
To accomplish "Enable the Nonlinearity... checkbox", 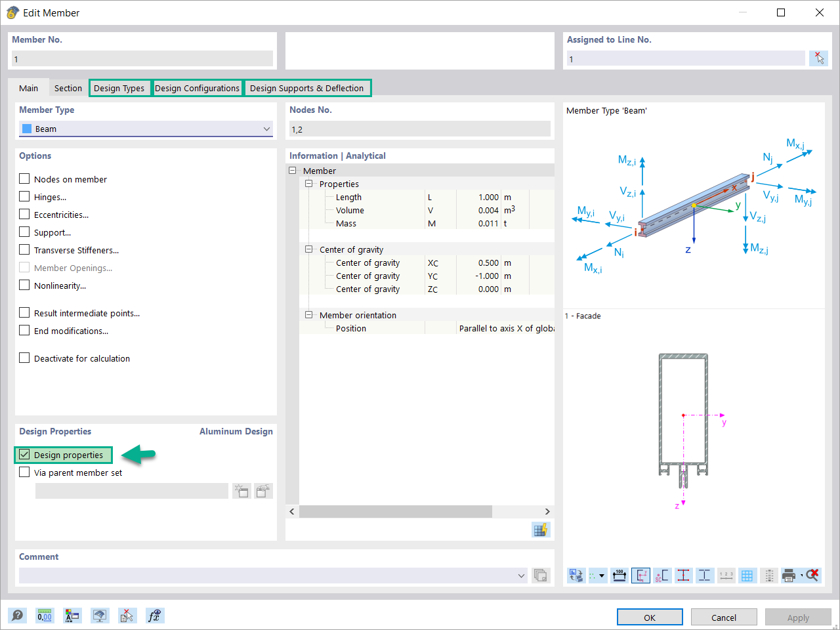I will (24, 285).
